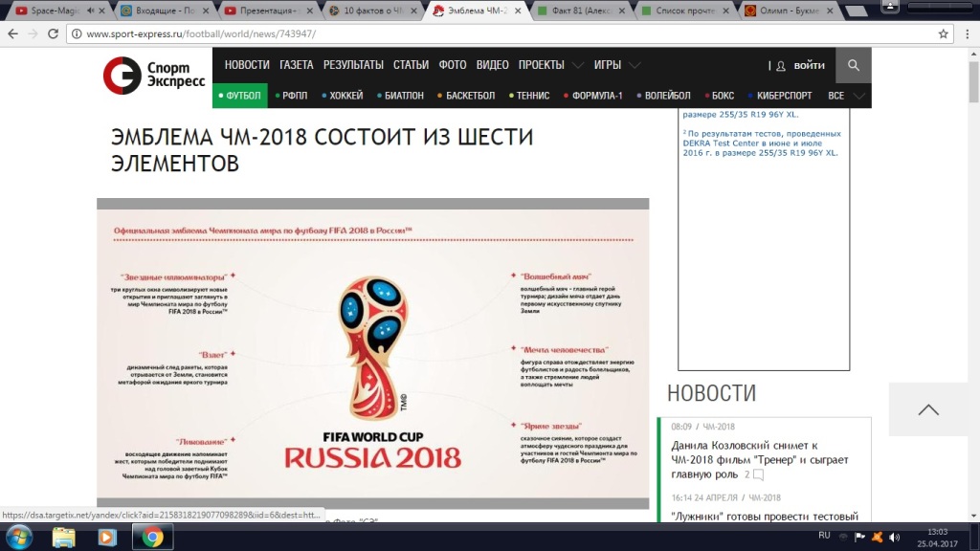This screenshot has width=980, height=551.
Task: Close the Презентация tab
Action: (x=309, y=11)
